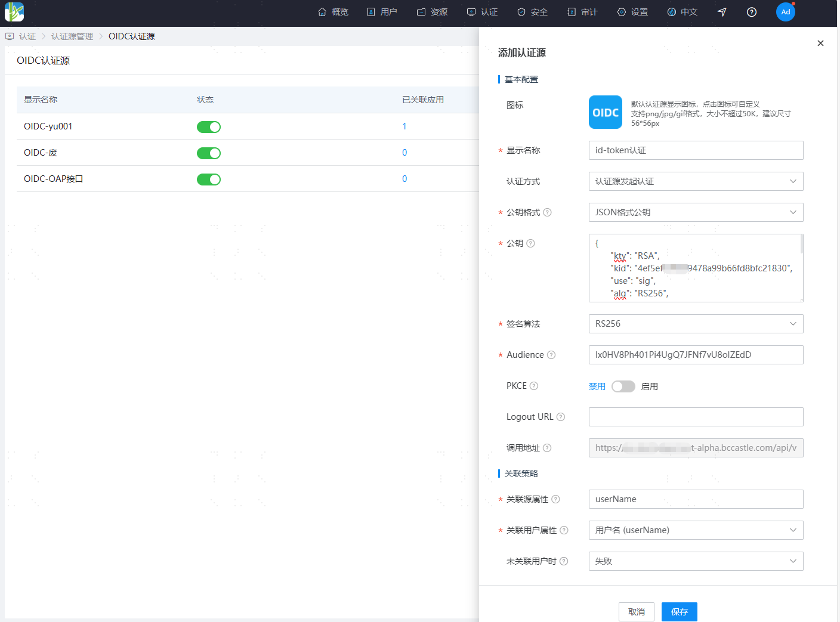Open the 未关联用户时 dropdown

tap(696, 561)
